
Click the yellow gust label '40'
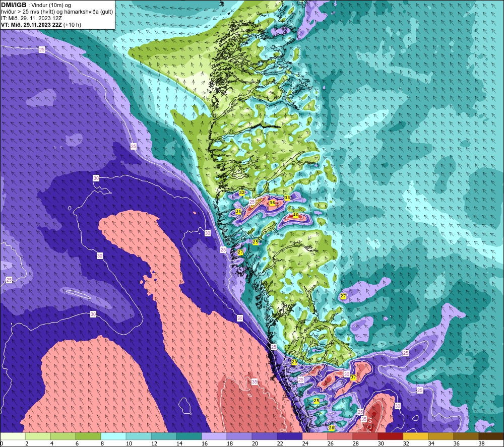[x=296, y=215]
